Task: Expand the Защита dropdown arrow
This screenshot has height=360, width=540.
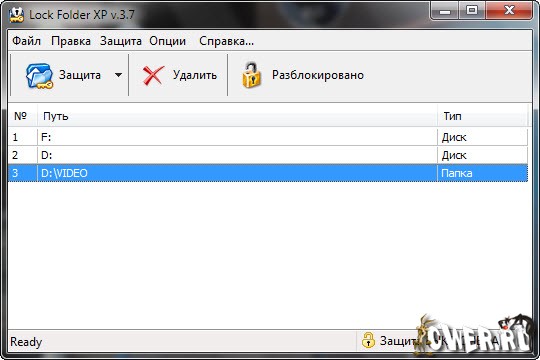Action: 118,75
